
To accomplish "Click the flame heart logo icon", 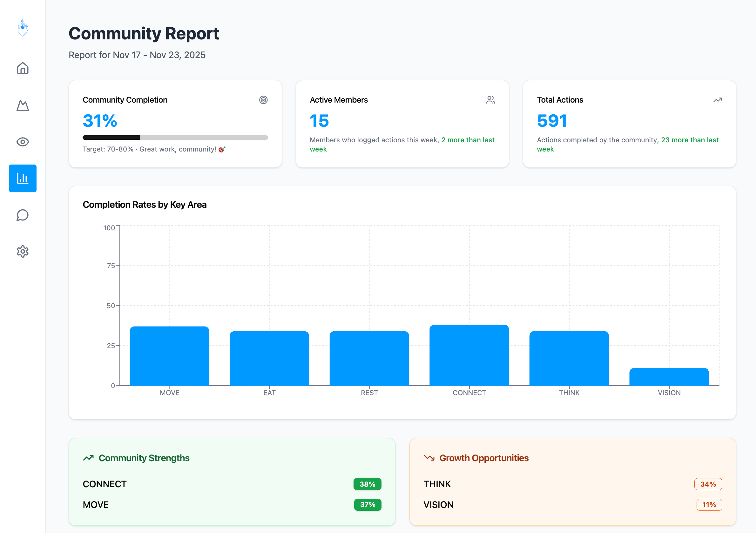I will (22, 28).
